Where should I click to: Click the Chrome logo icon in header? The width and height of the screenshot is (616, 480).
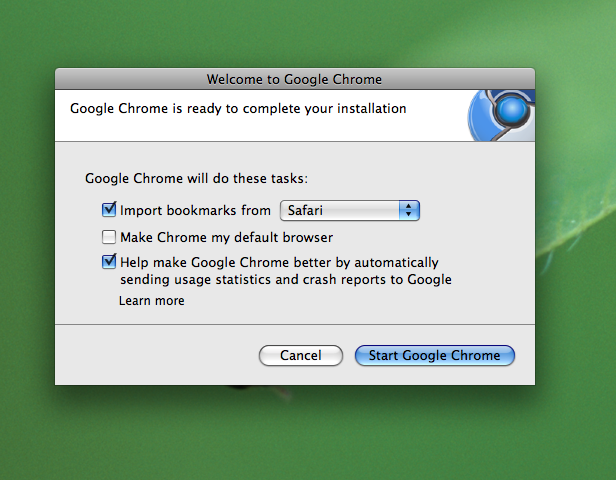click(501, 115)
